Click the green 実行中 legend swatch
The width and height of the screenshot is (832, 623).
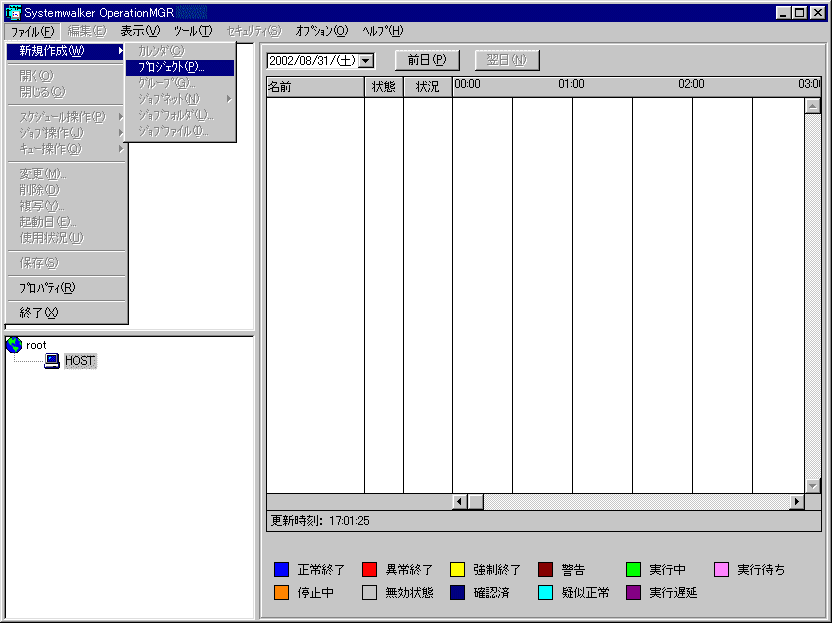tap(634, 569)
